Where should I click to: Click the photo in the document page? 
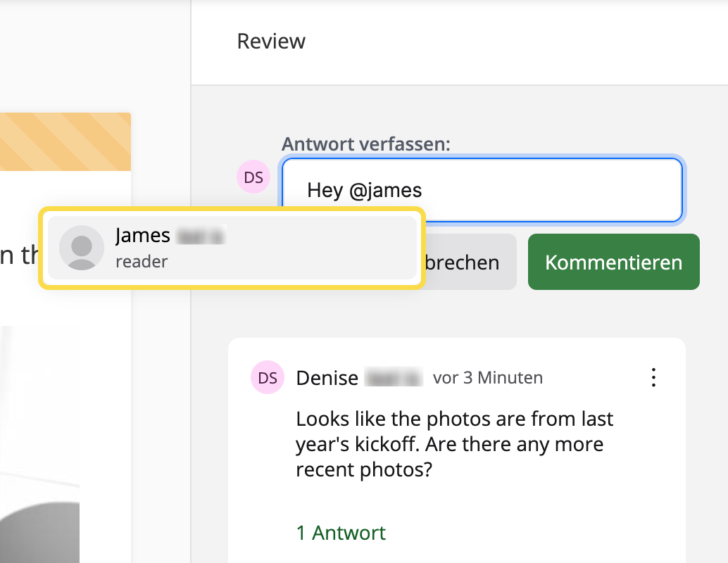(39, 450)
